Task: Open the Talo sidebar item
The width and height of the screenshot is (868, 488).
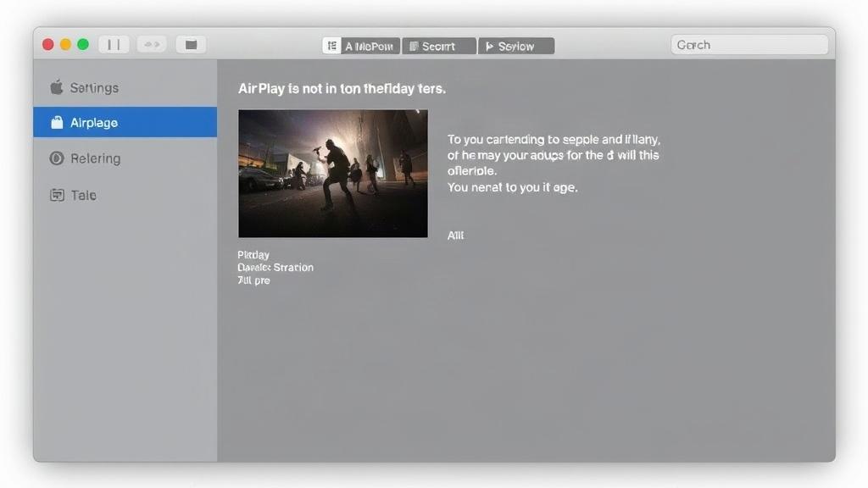Action: (x=125, y=195)
